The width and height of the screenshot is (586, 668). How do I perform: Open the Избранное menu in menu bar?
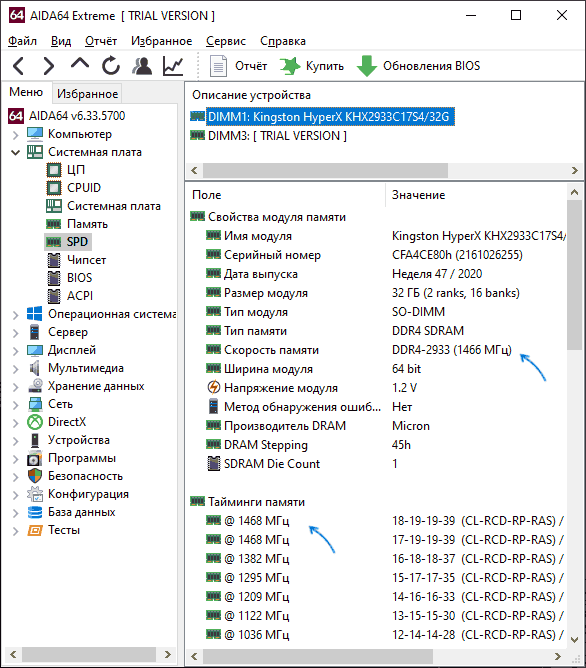click(x=161, y=41)
